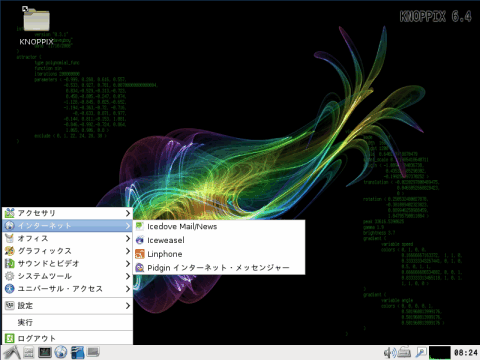Click the show desktop monitor icon
Screen dimensions: 480x360
(x=93, y=352)
